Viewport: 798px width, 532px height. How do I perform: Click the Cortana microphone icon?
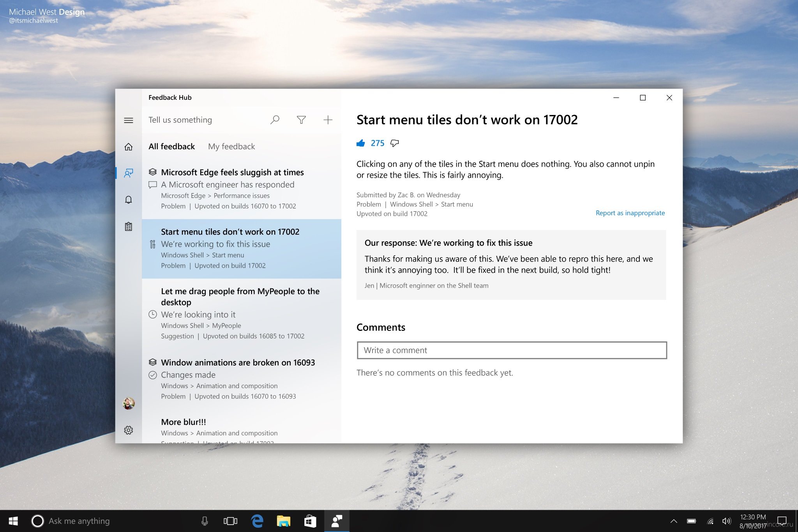tap(205, 521)
